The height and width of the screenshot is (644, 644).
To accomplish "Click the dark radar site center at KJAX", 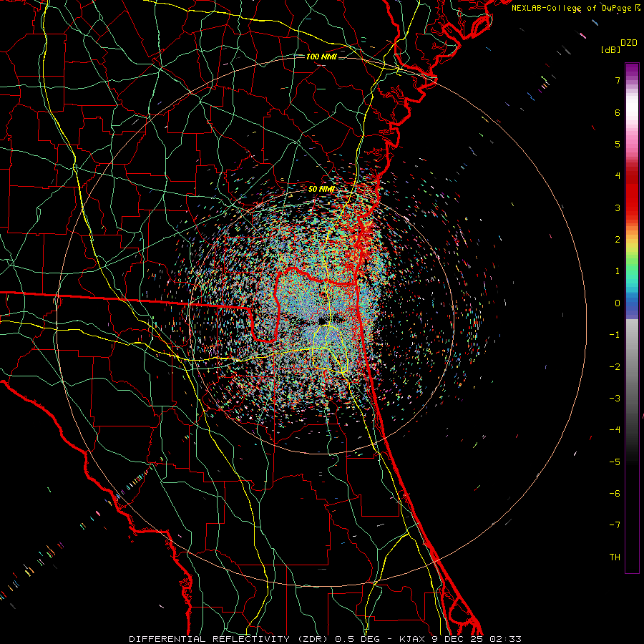I will point(321,321).
